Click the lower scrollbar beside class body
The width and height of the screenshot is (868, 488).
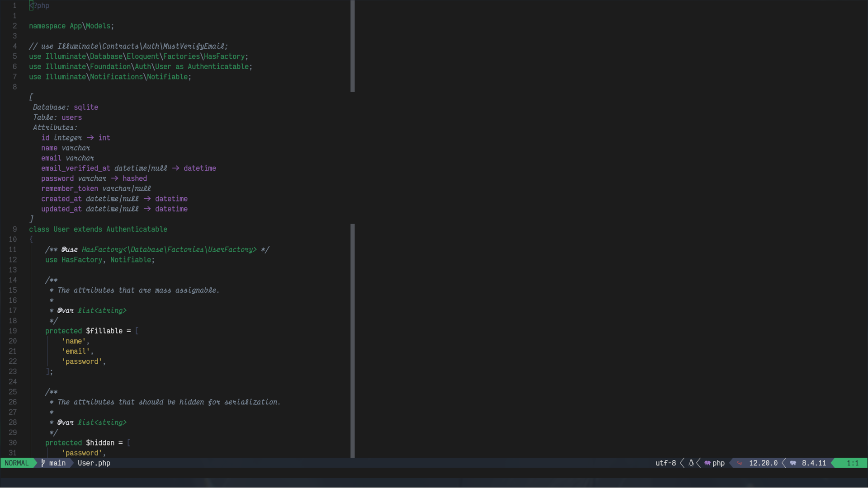tap(353, 341)
